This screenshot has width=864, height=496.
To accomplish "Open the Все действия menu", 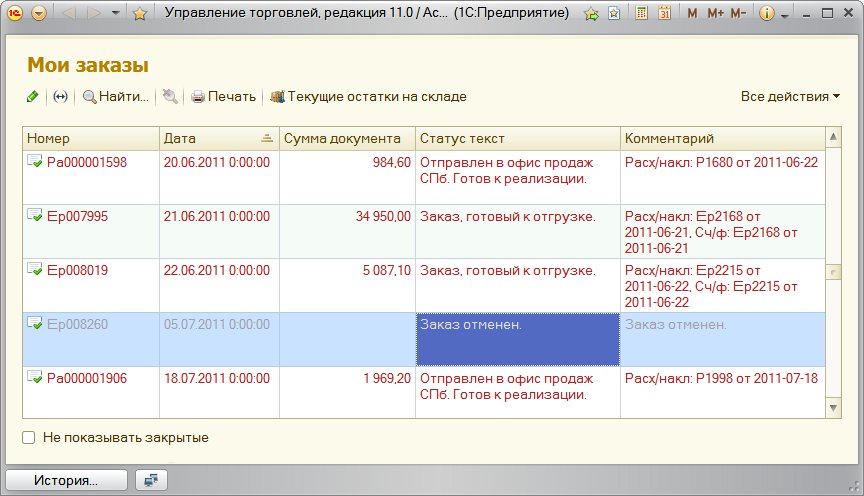I will [x=790, y=96].
